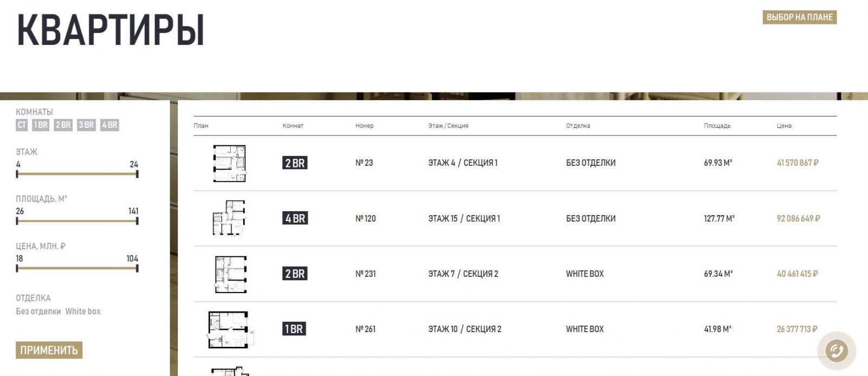Sort by Площадь column header
This screenshot has height=376, width=868.
pyautogui.click(x=717, y=126)
